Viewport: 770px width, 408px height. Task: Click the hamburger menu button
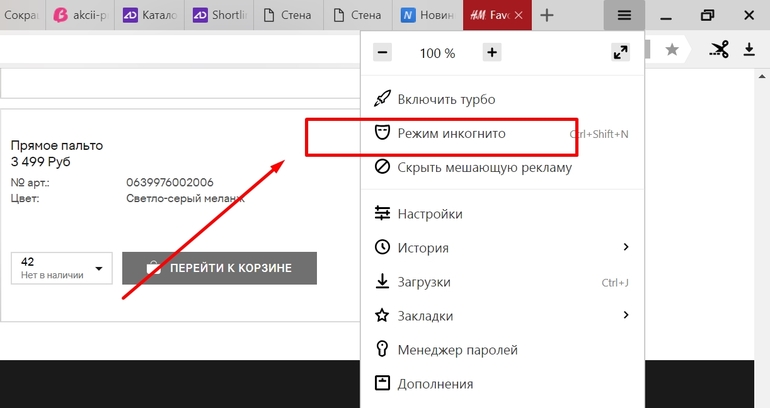pos(624,15)
